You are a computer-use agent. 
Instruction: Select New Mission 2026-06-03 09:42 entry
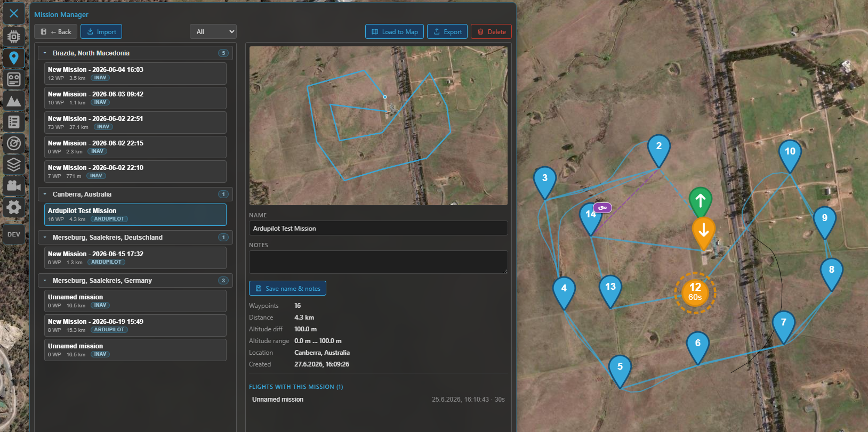[135, 98]
